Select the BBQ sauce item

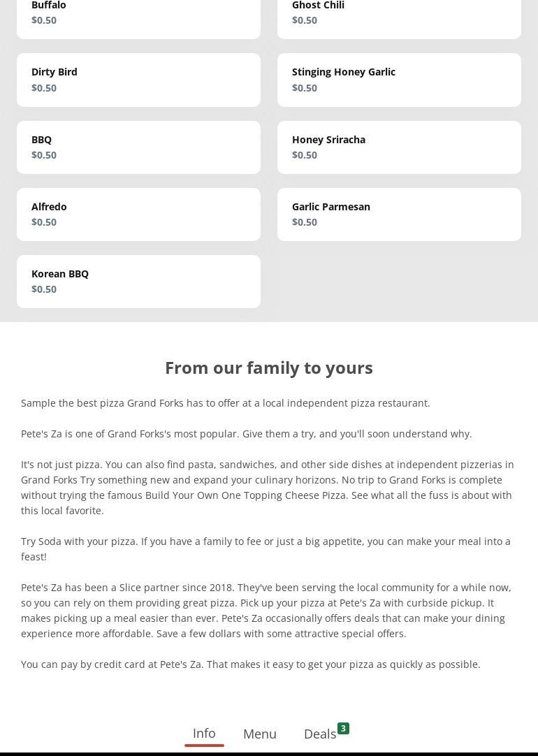click(138, 147)
